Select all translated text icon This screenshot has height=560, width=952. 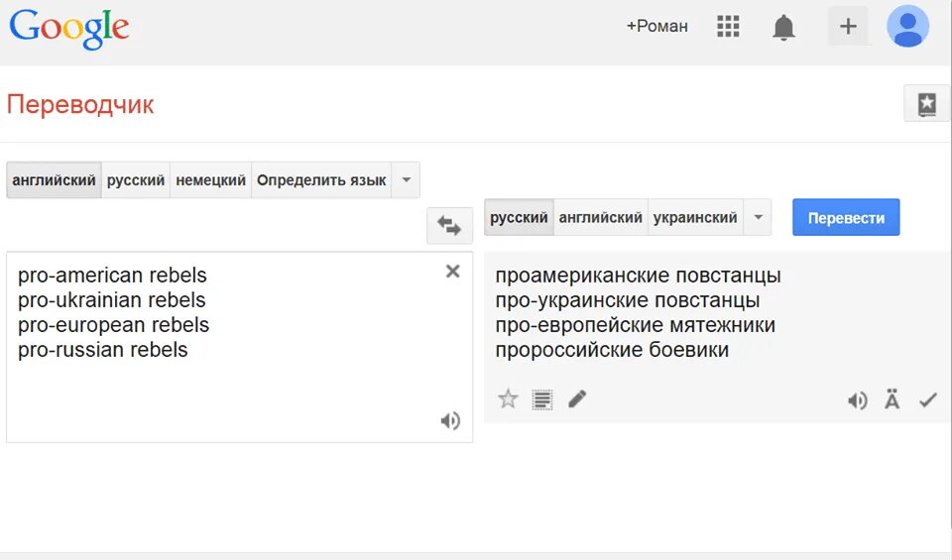pyautogui.click(x=542, y=399)
